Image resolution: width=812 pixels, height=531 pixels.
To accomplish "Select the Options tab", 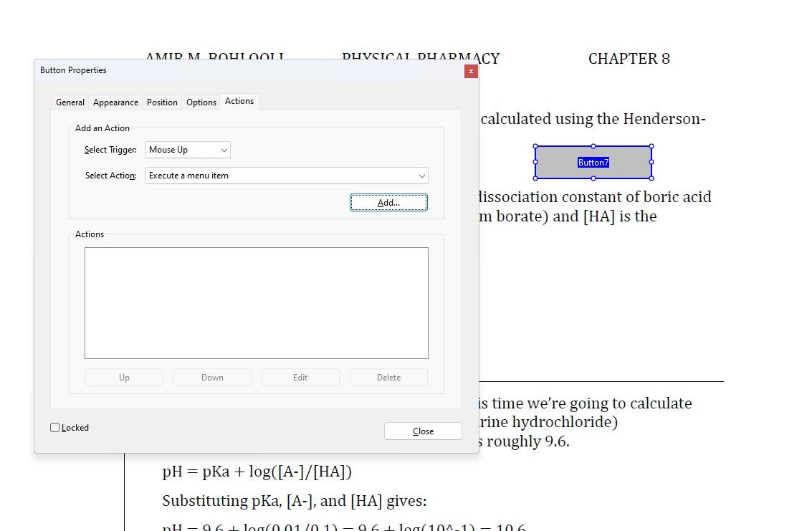I will pyautogui.click(x=201, y=102).
